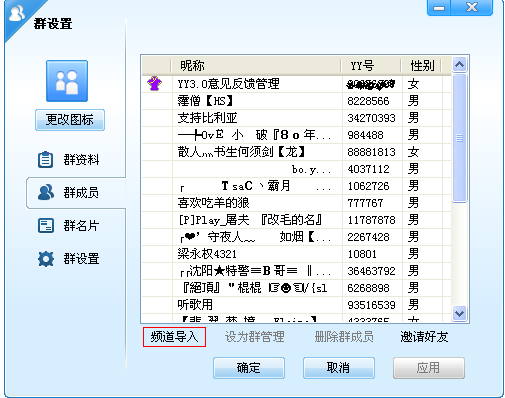Click the card icon beside 群名片
The width and height of the screenshot is (505, 398).
coord(45,226)
